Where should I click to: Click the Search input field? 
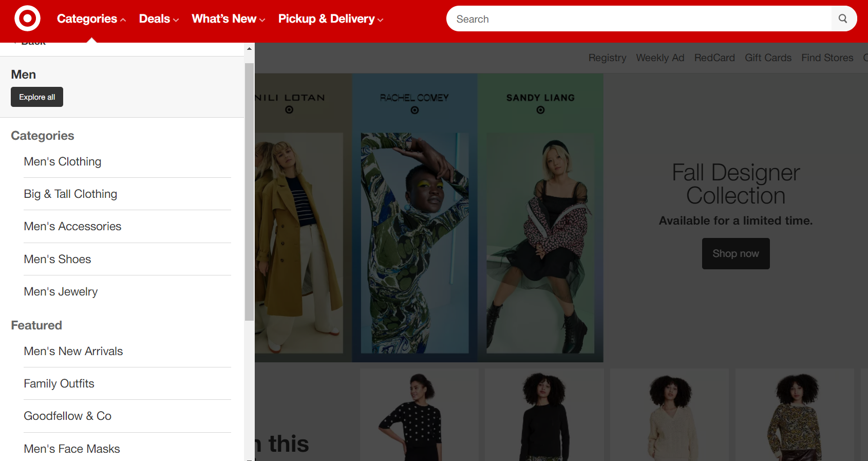[639, 19]
